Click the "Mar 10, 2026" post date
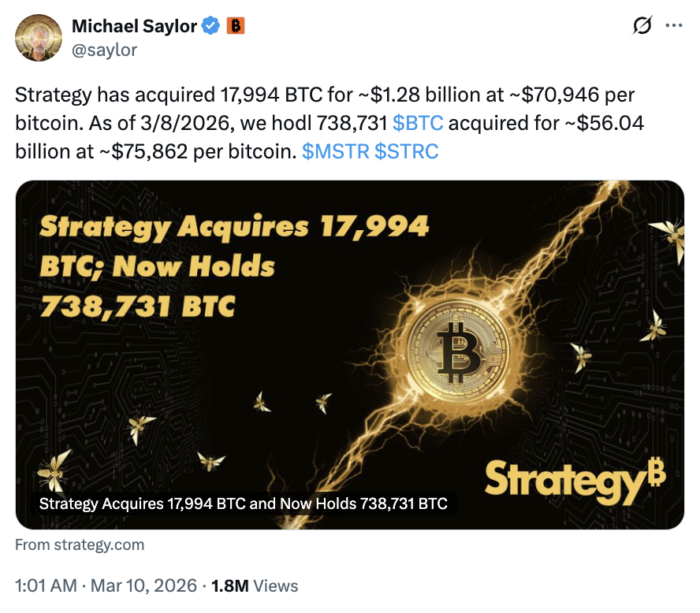 (x=143, y=585)
